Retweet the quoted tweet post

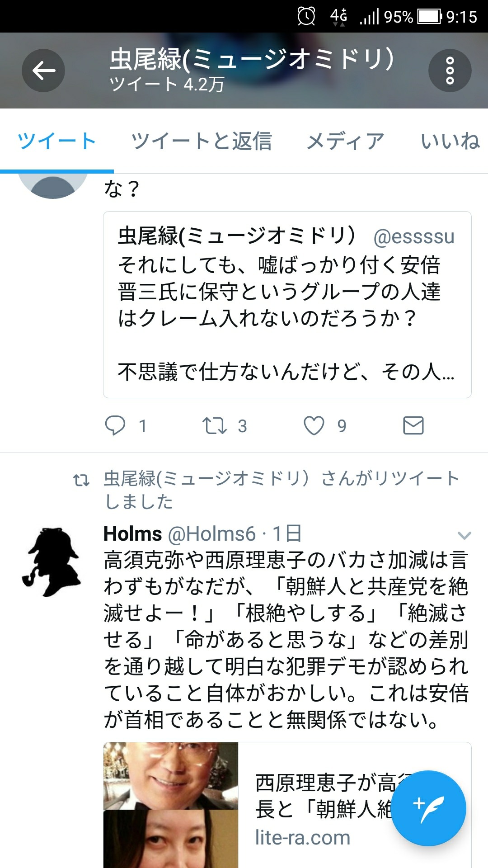(x=214, y=426)
